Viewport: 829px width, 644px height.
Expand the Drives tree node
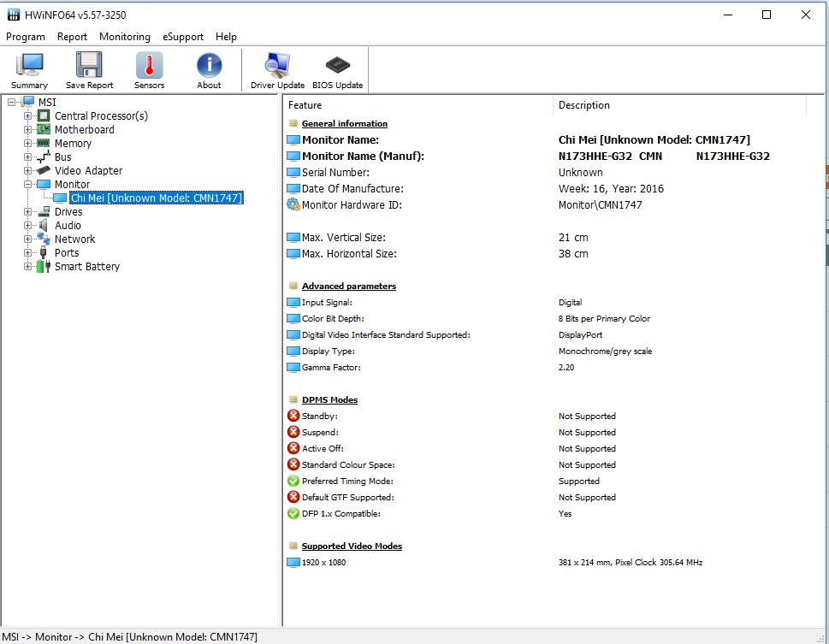coord(27,211)
